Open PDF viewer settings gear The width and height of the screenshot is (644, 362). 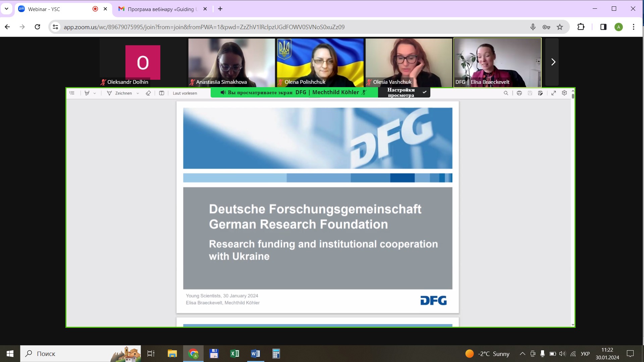pos(565,93)
